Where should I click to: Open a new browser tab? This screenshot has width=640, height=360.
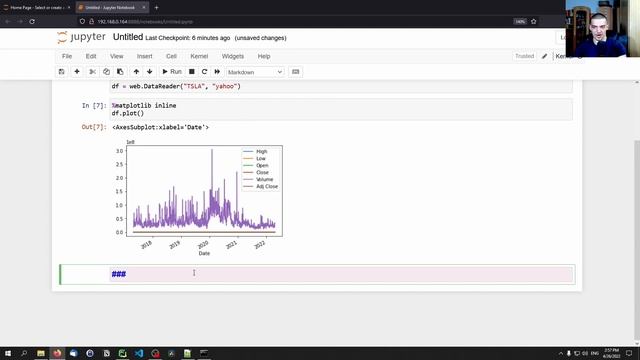click(156, 7)
